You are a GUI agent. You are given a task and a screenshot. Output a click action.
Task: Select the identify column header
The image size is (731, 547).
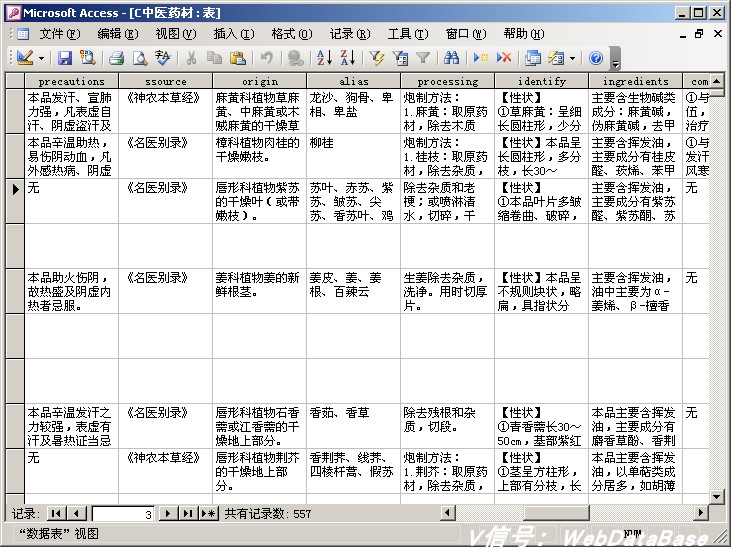coord(542,81)
